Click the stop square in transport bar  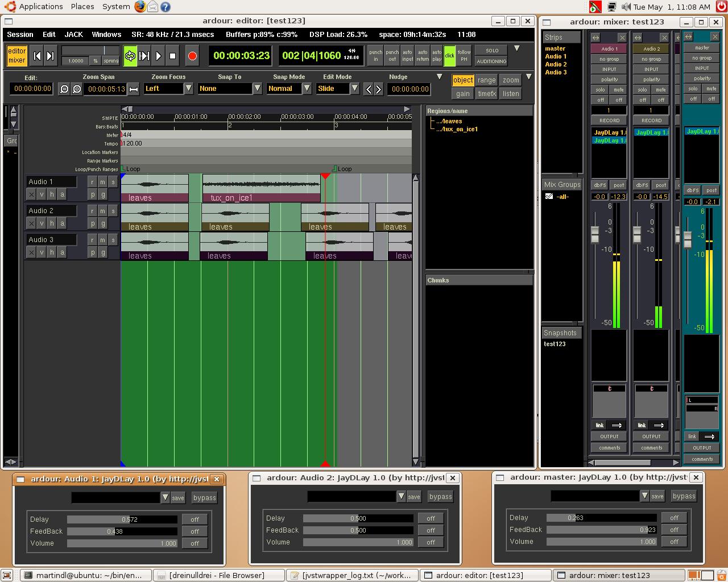coord(173,56)
